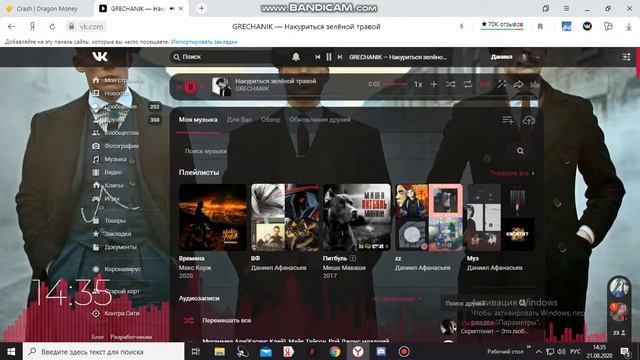The height and width of the screenshot is (360, 640).
Task: Click the GRECHANIK album cover in the player
Action: 221,87
